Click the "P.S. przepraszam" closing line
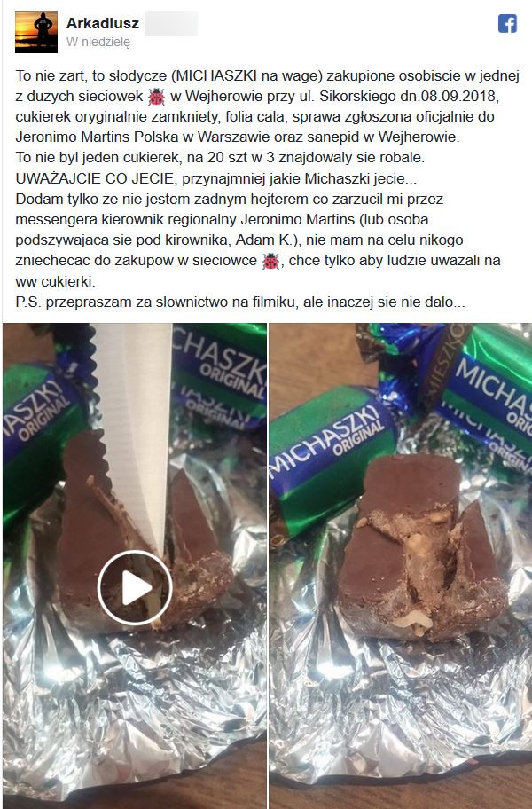Screen dimensions: 532x809 [240, 302]
